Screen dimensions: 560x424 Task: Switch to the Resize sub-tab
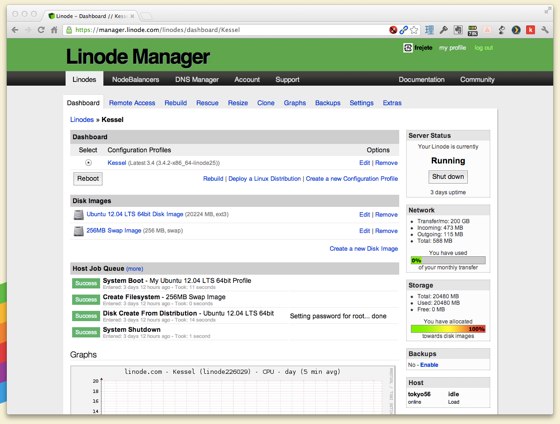[x=238, y=103]
